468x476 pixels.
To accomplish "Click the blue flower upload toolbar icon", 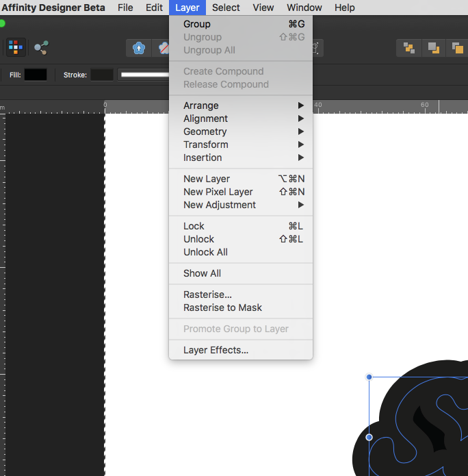I will pyautogui.click(x=139, y=48).
